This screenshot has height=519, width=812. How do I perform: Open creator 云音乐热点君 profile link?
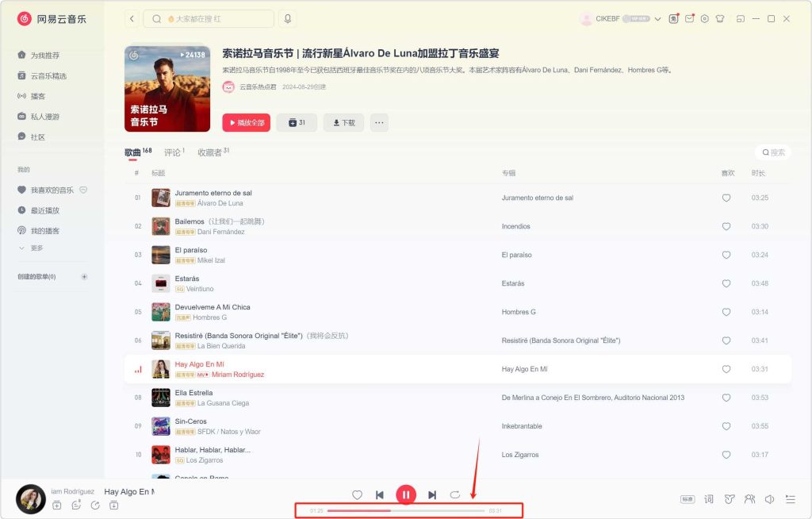(x=258, y=86)
